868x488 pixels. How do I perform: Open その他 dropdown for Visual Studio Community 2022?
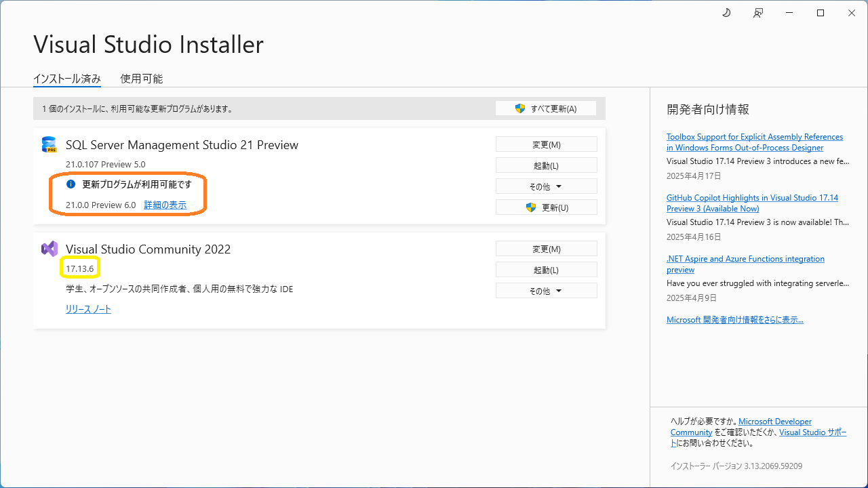point(547,291)
